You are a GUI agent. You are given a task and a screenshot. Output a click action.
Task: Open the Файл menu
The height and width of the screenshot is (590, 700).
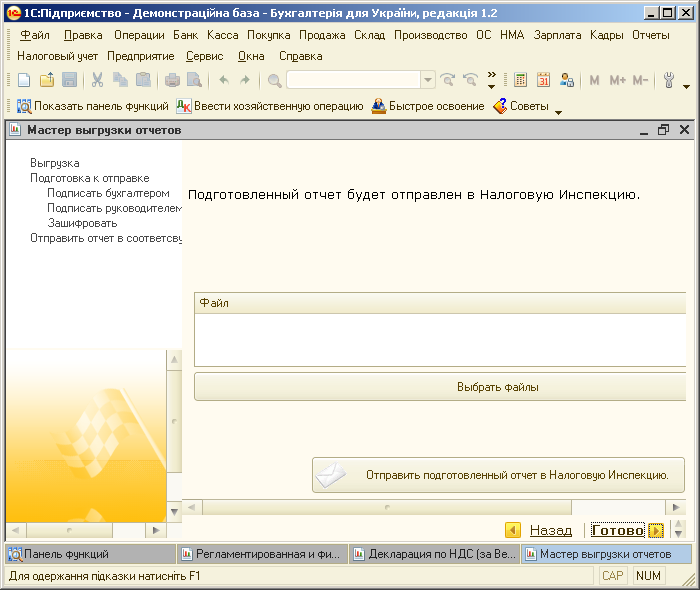(x=35, y=35)
